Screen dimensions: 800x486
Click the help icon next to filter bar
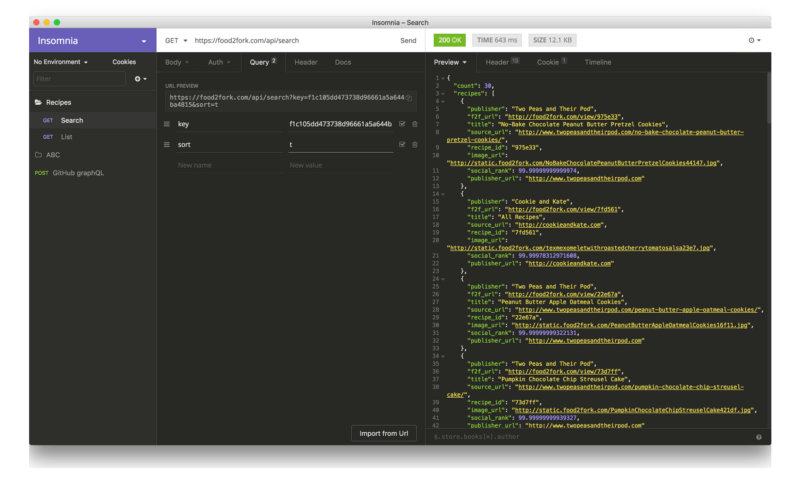pos(758,437)
